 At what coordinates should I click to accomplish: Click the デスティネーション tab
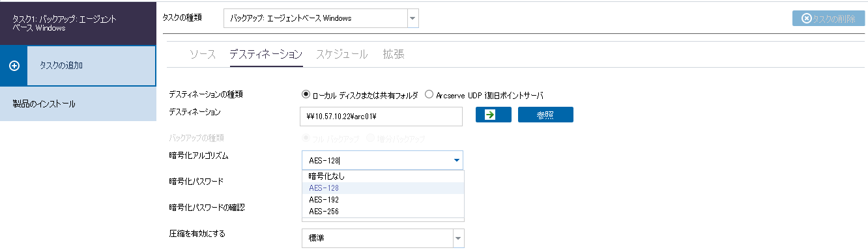point(266,54)
